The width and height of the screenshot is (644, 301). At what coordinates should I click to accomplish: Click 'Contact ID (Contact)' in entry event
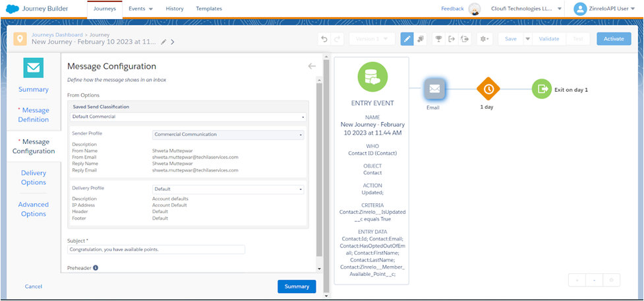click(x=372, y=153)
